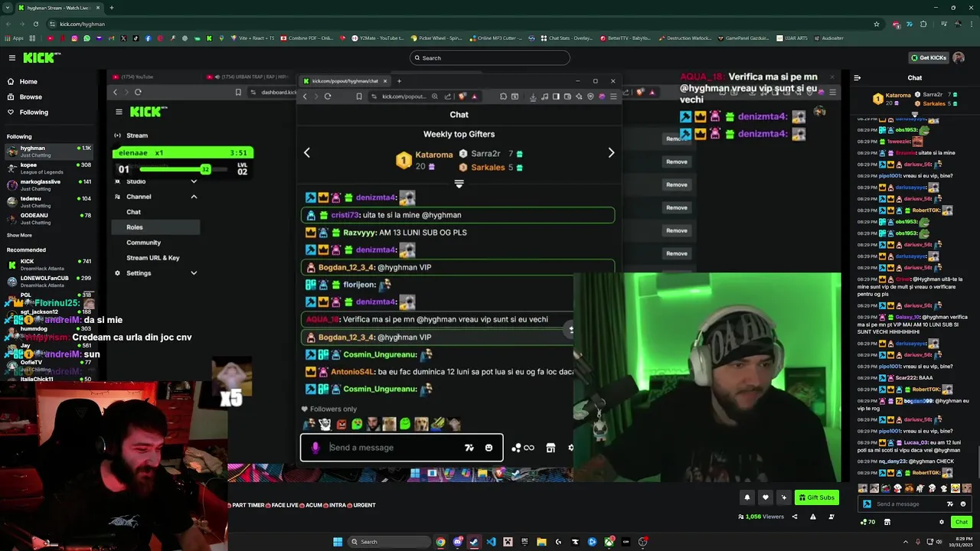This screenshot has height=551, width=980.
Task: Open Stream URL & Key in dashboard
Action: 153,258
